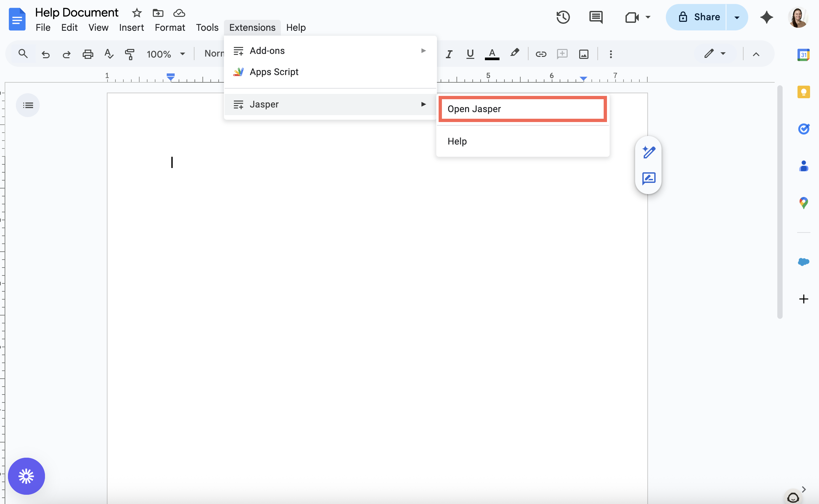Add a comment from the toolbar
The image size is (819, 504).
click(562, 54)
